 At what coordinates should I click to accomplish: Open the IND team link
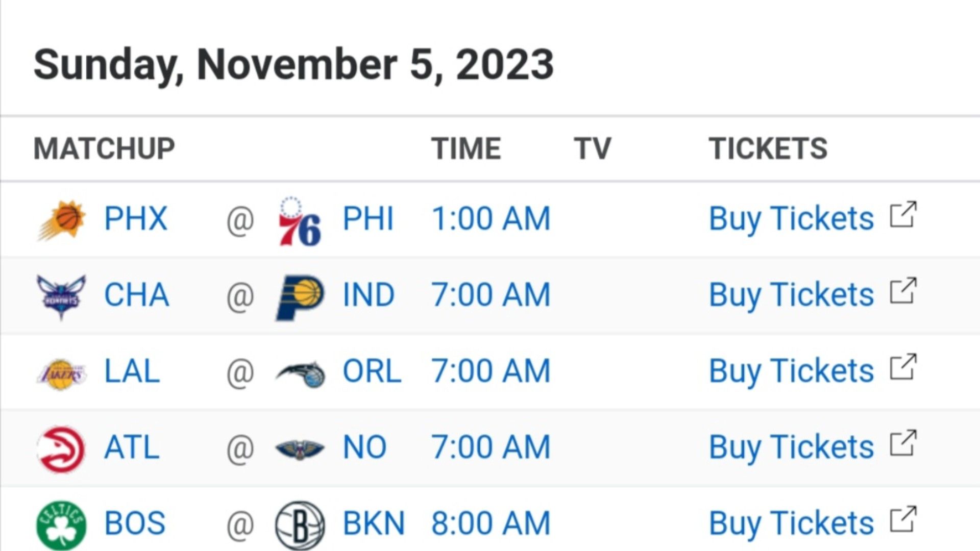[x=369, y=295]
